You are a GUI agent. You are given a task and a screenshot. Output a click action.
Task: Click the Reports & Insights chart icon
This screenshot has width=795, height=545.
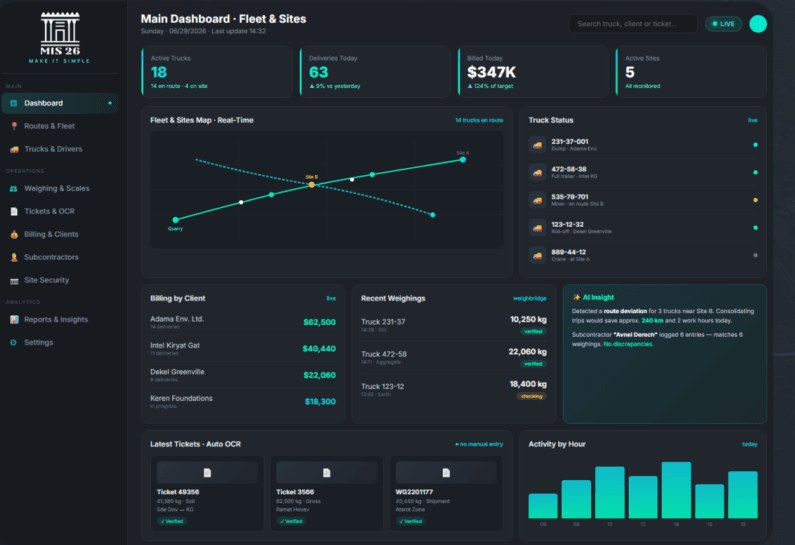[x=14, y=319]
